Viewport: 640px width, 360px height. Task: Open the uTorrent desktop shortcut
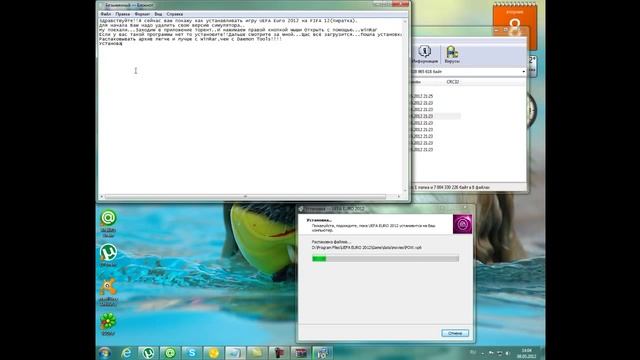pyautogui.click(x=108, y=255)
